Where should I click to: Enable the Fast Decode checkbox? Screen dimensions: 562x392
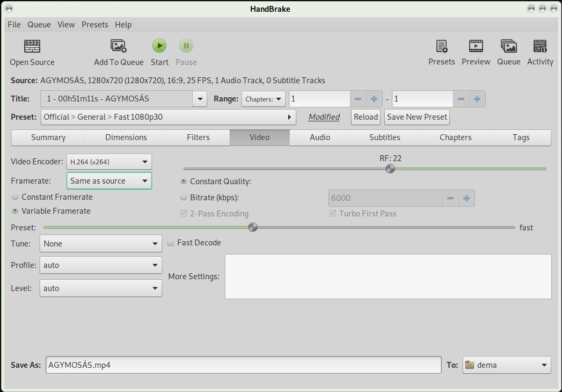171,243
